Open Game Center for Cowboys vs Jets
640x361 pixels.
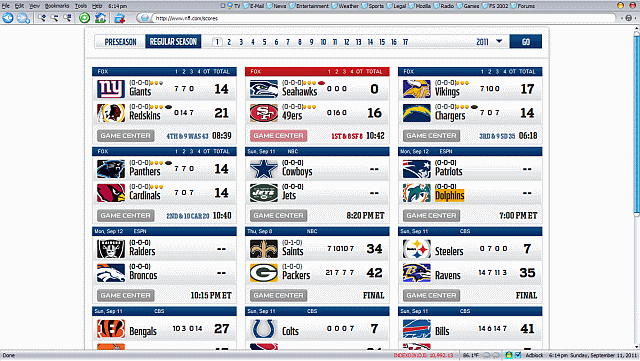click(278, 216)
